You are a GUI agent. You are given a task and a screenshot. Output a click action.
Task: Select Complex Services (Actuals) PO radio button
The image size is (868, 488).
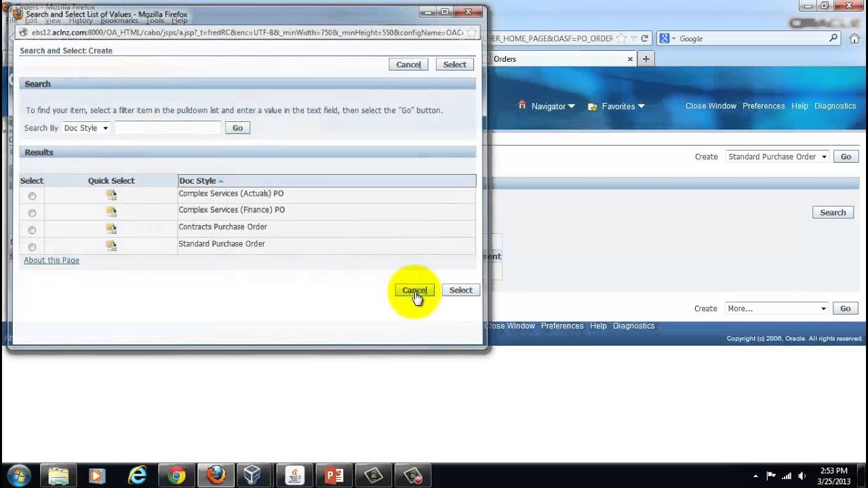(32, 197)
